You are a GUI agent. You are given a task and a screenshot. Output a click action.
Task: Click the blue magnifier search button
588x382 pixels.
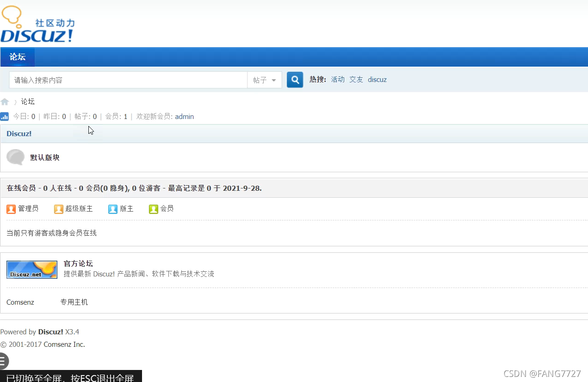point(295,80)
